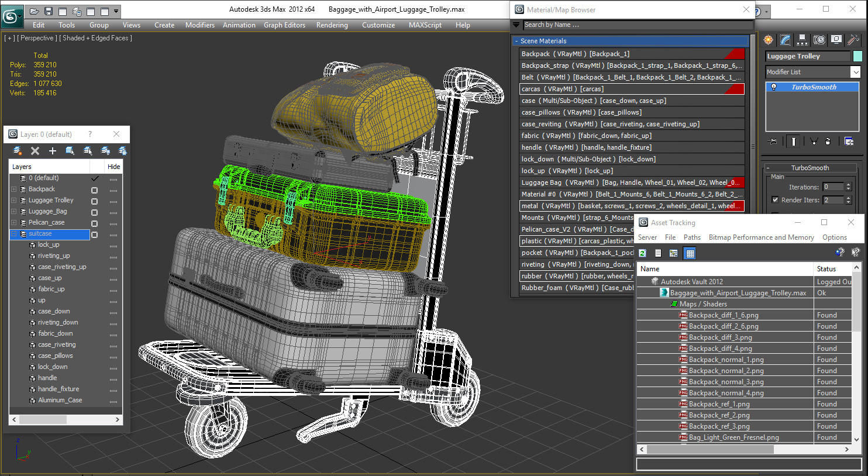Click the Hide column header in Layer dialog
Screen dimensions: 868x476
click(x=113, y=167)
